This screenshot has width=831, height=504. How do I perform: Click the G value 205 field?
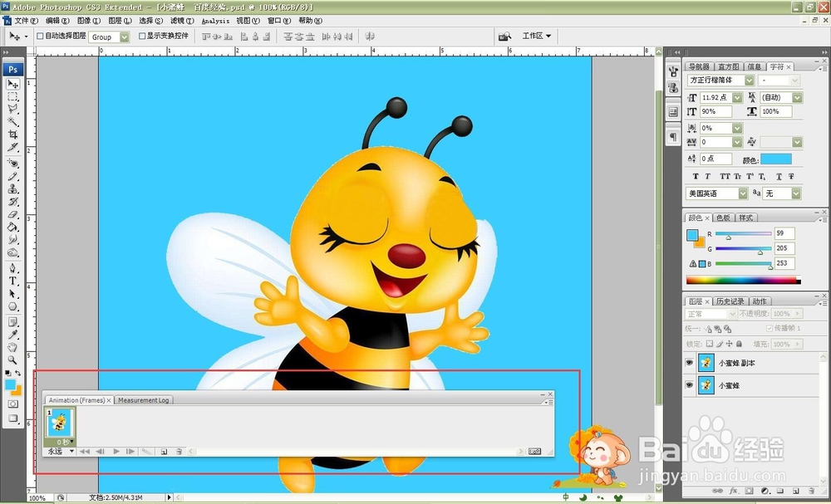click(784, 248)
